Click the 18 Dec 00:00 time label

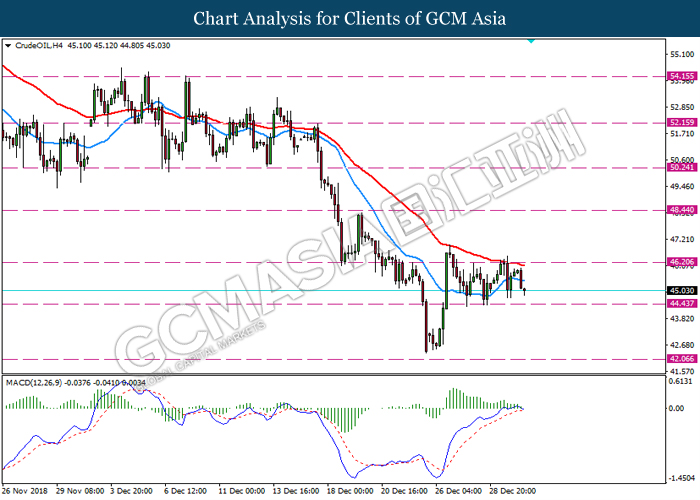click(x=350, y=491)
